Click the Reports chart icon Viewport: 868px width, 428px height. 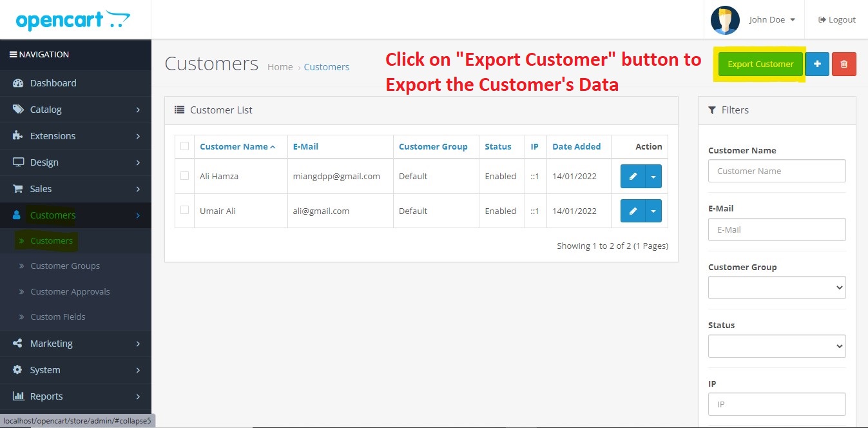point(18,396)
